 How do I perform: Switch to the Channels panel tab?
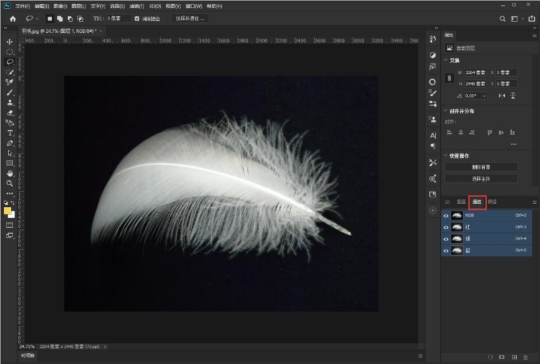[x=477, y=202]
